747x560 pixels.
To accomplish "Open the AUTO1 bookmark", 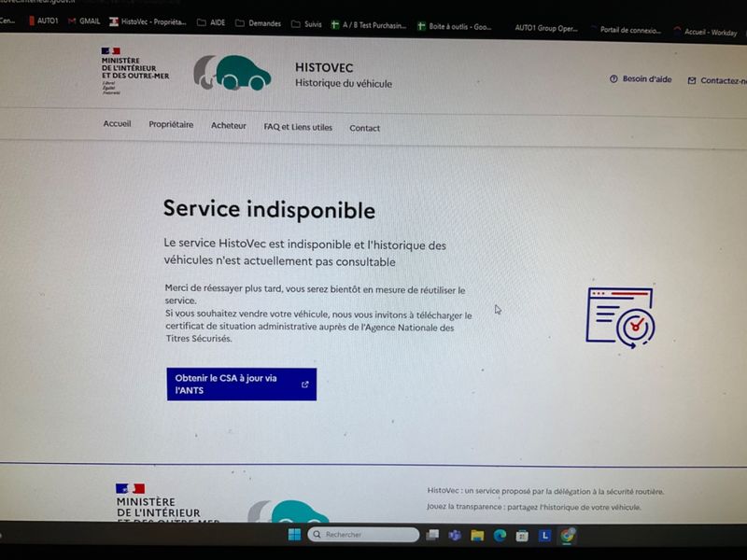I will (43, 21).
